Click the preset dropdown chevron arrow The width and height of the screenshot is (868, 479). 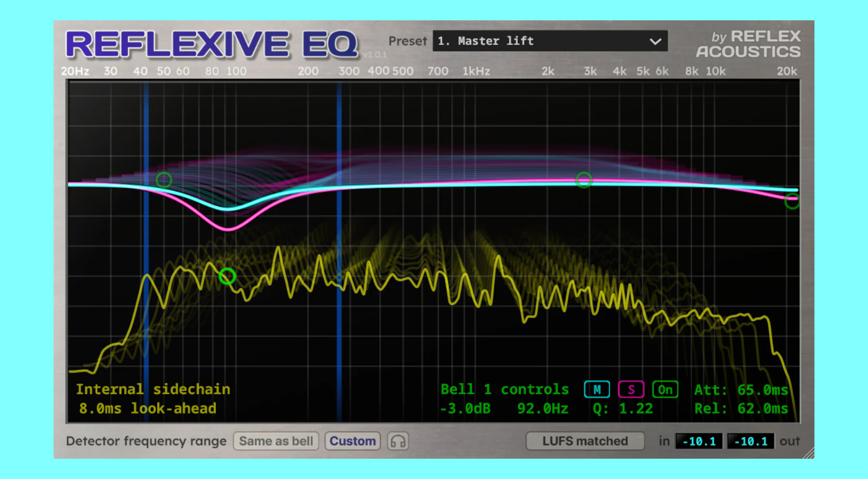[x=655, y=41]
